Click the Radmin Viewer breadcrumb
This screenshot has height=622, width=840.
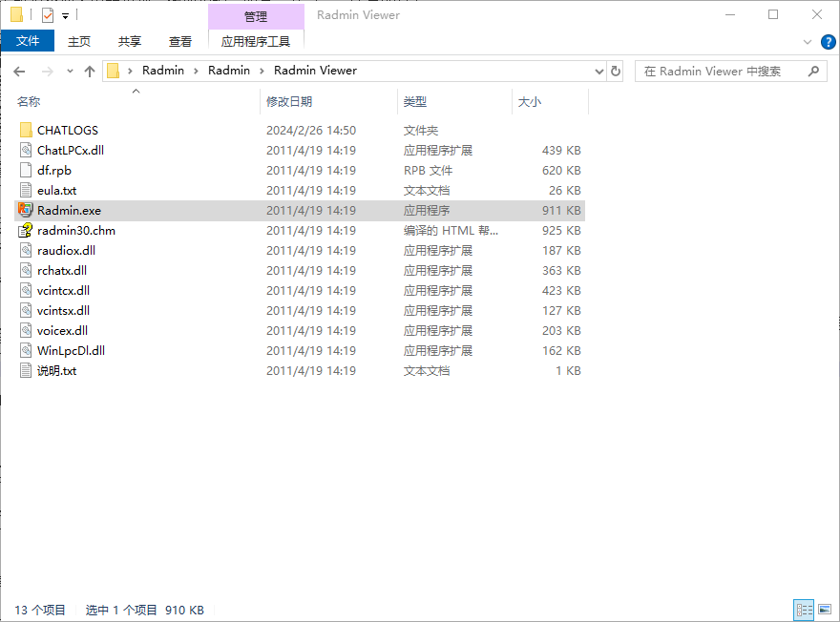315,71
